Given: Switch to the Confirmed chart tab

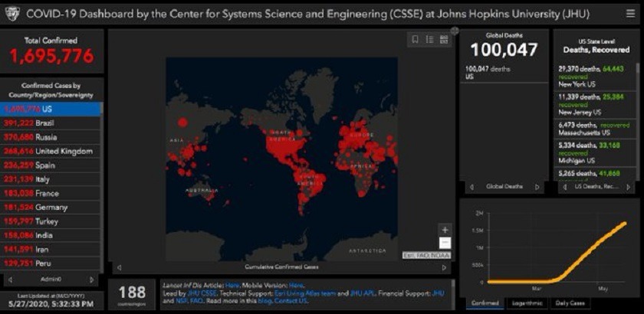Looking at the screenshot, I should coord(485,303).
